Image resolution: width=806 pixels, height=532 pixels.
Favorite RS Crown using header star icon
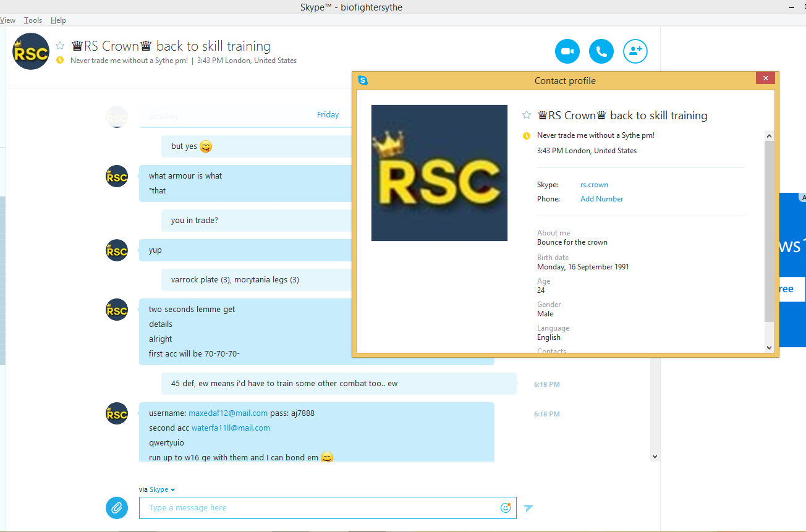click(x=60, y=46)
